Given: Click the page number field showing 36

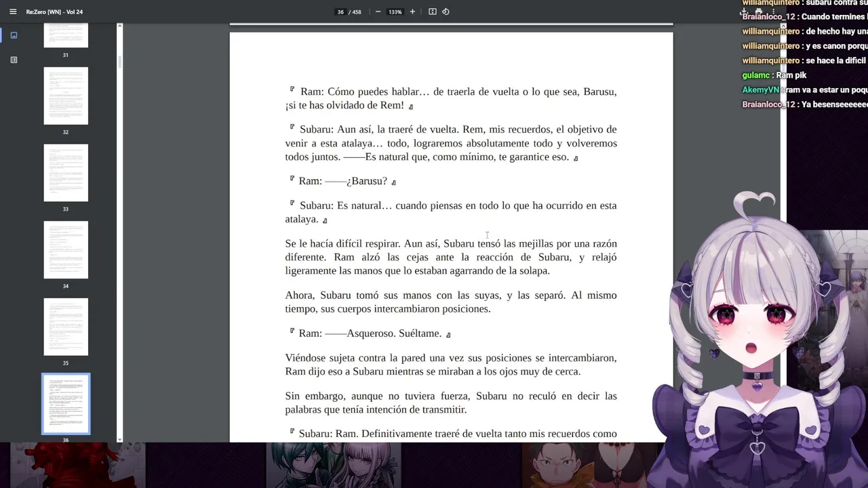Looking at the screenshot, I should tap(340, 12).
